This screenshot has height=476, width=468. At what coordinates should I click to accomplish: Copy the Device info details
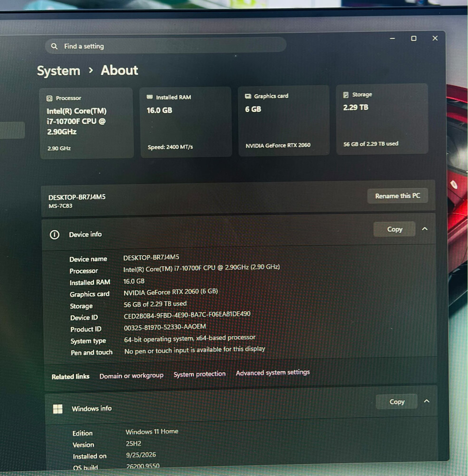394,229
